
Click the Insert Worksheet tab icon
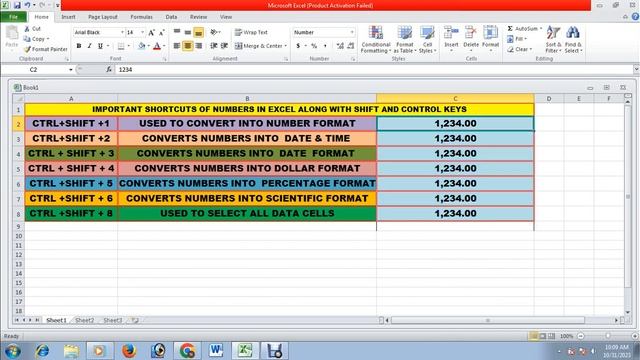point(134,320)
